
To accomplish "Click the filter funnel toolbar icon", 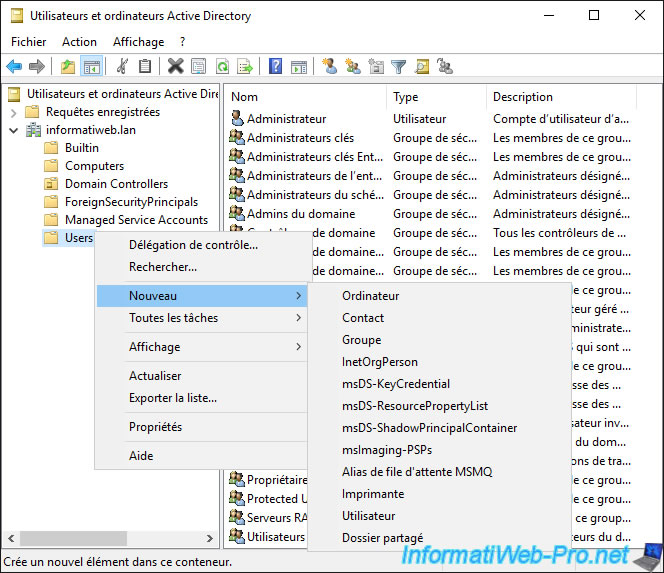I will (x=398, y=67).
